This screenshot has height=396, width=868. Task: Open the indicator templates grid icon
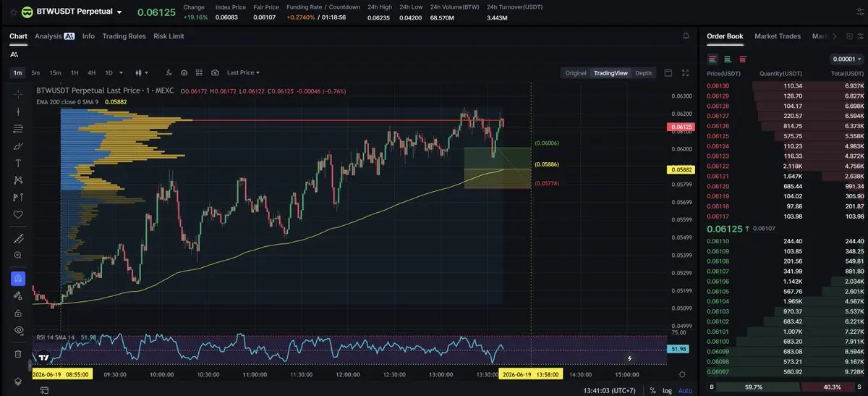point(200,72)
